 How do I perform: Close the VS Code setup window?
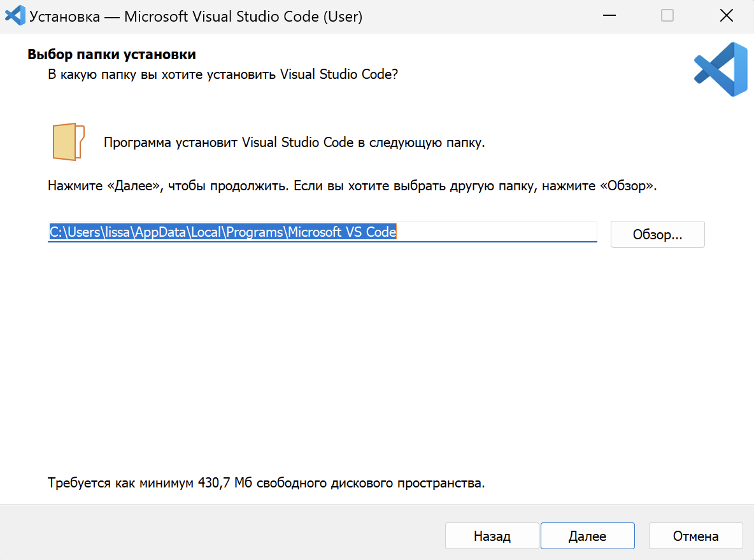pos(726,16)
